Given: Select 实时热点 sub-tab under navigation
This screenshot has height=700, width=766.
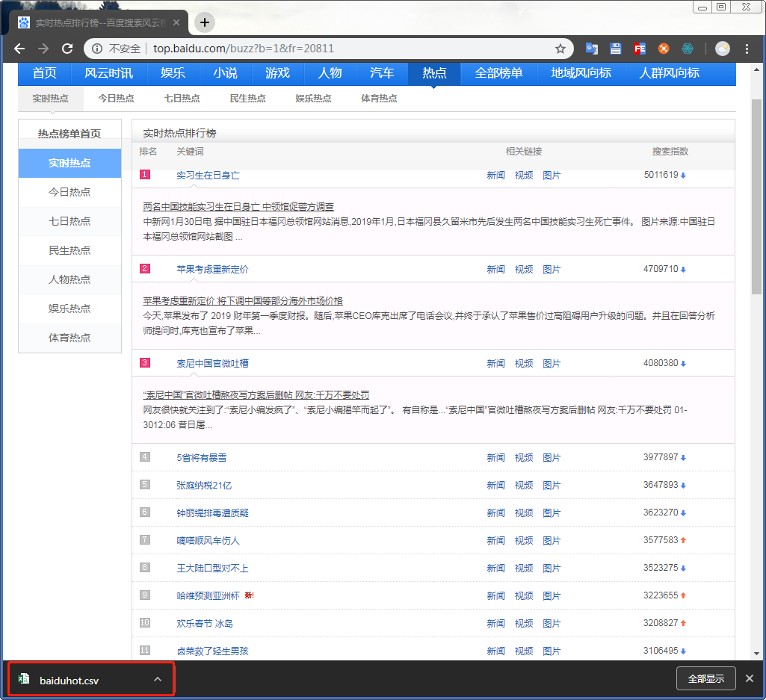Looking at the screenshot, I should [50, 99].
